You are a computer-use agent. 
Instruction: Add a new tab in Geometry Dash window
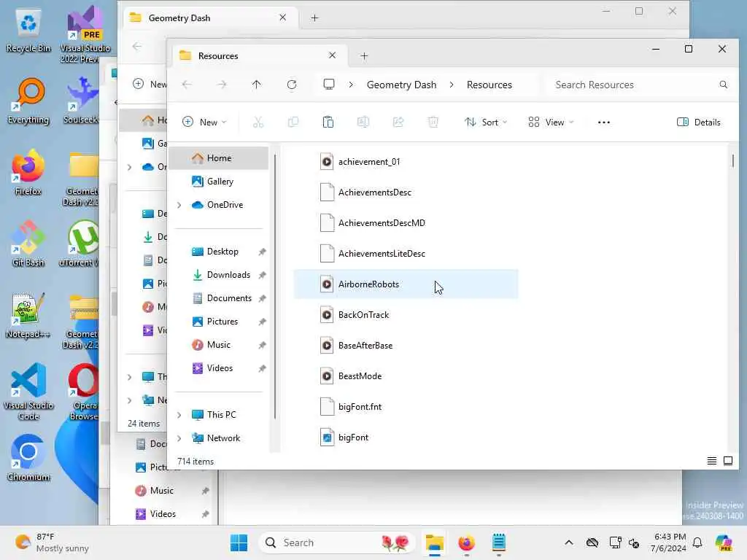click(314, 18)
